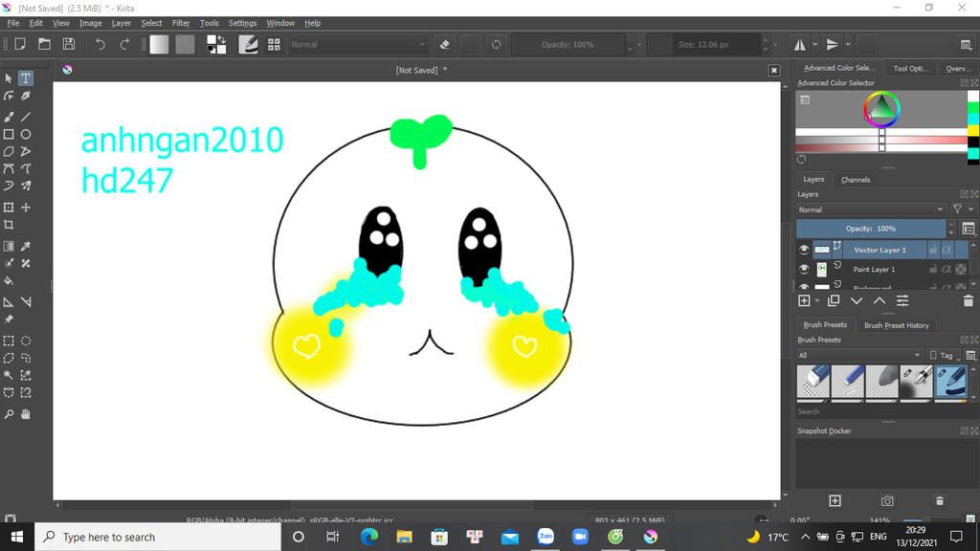Select the Elliptical Selection tool

pyautogui.click(x=26, y=342)
